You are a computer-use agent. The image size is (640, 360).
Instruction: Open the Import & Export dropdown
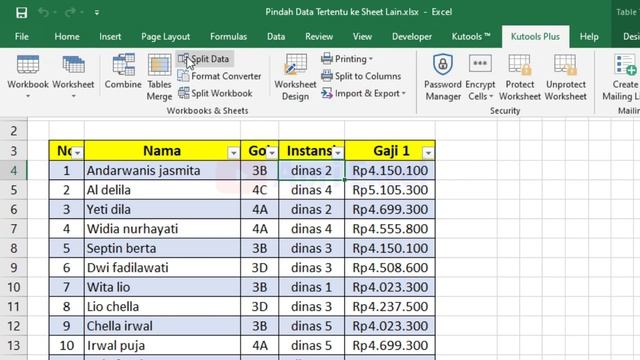pyautogui.click(x=363, y=93)
